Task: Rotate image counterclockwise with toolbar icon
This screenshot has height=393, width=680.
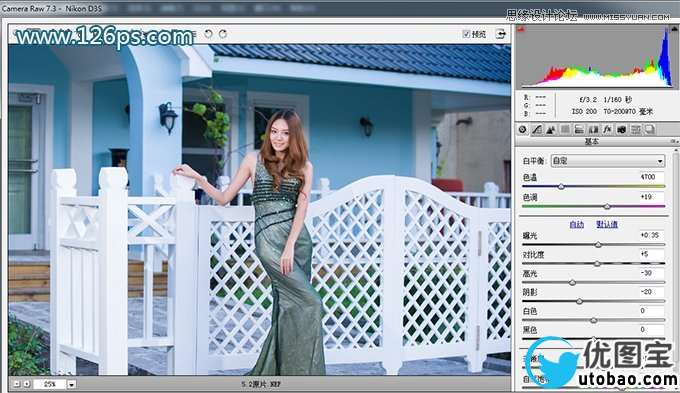Action: [x=209, y=34]
